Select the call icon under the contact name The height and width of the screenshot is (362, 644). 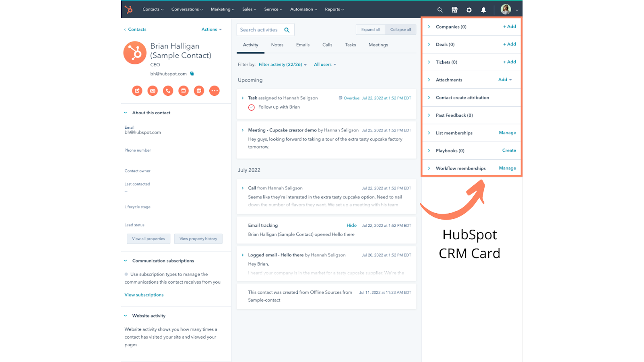click(168, 90)
